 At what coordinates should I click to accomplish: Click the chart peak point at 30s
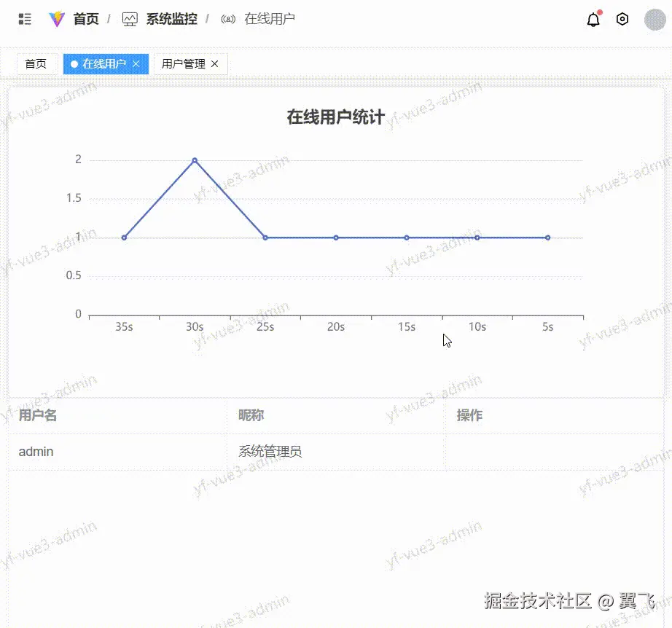coord(194,160)
